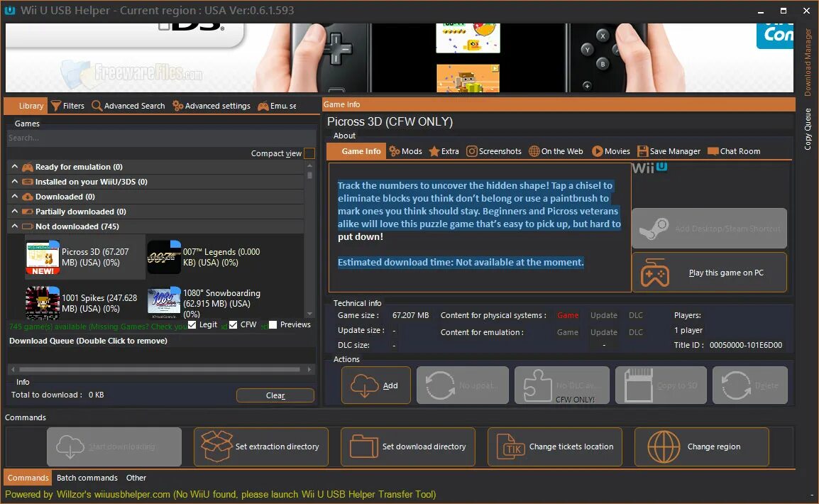The image size is (819, 504).
Task: Click the Start downloading button
Action: pos(114,447)
